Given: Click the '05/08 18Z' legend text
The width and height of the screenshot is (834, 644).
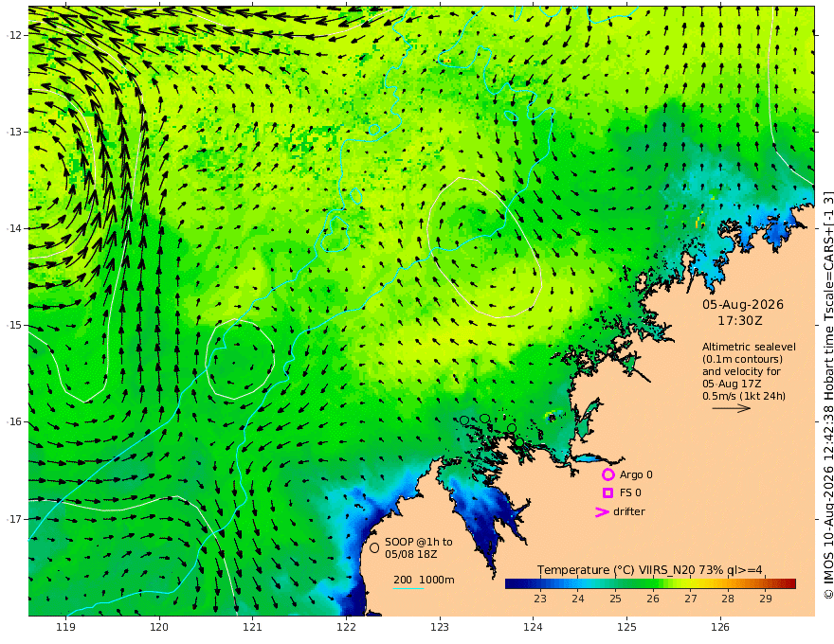Looking at the screenshot, I should coord(411,554).
